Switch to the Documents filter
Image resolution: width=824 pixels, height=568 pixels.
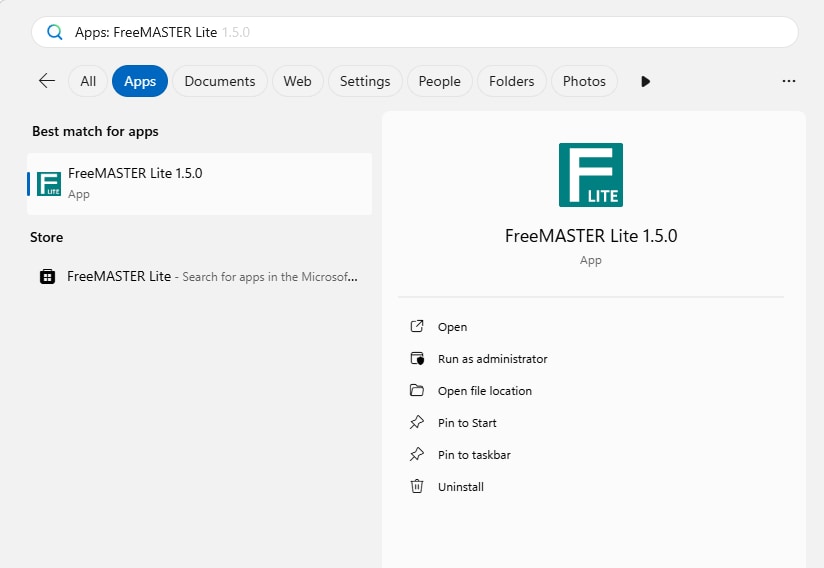point(220,81)
